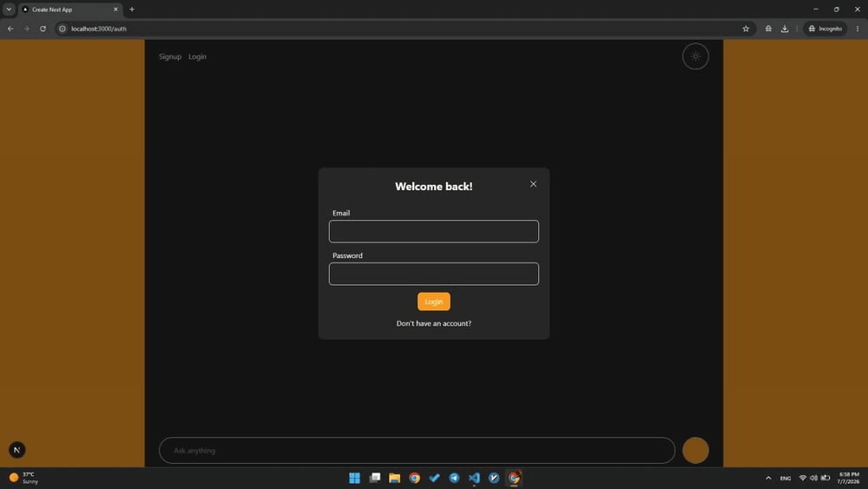Open the "Don't have an account?" link
Screen dimensions: 868x489
coord(433,323)
